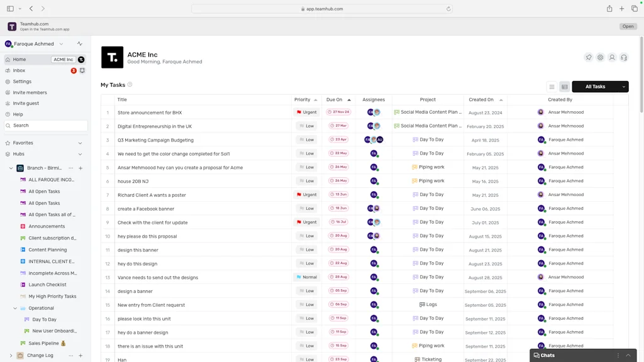
Task: Click the activity icon beside Faroque Achmed
Action: (x=79, y=43)
